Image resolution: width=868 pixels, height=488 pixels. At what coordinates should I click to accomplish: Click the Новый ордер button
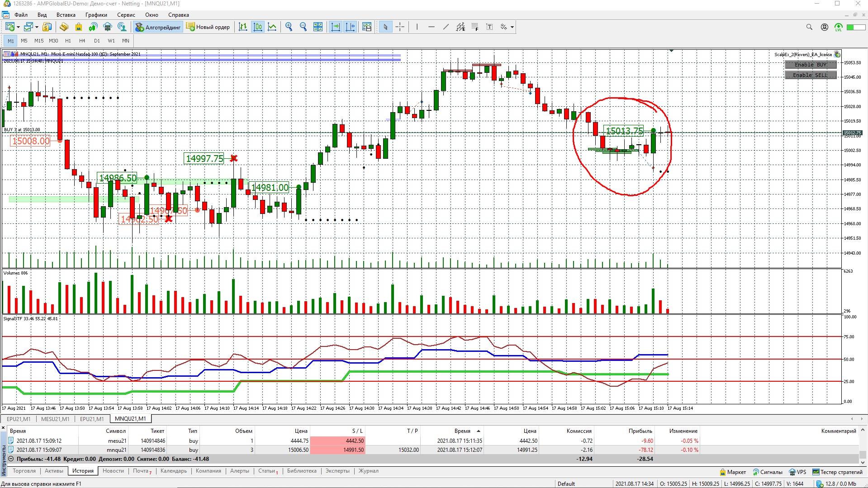(208, 27)
